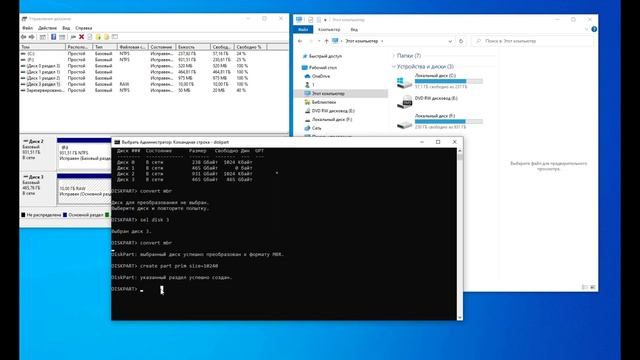
Task: Click blue Help icon in Disk Management toolbar
Action: point(53,37)
